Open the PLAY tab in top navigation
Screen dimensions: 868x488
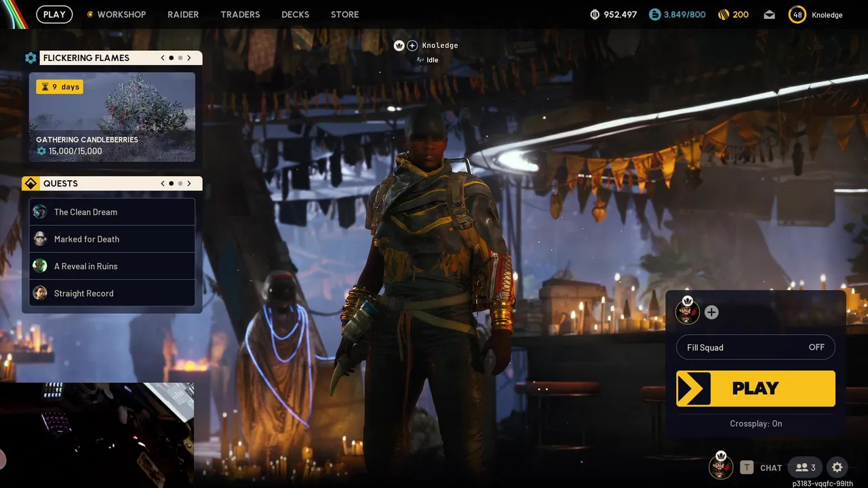(54, 14)
